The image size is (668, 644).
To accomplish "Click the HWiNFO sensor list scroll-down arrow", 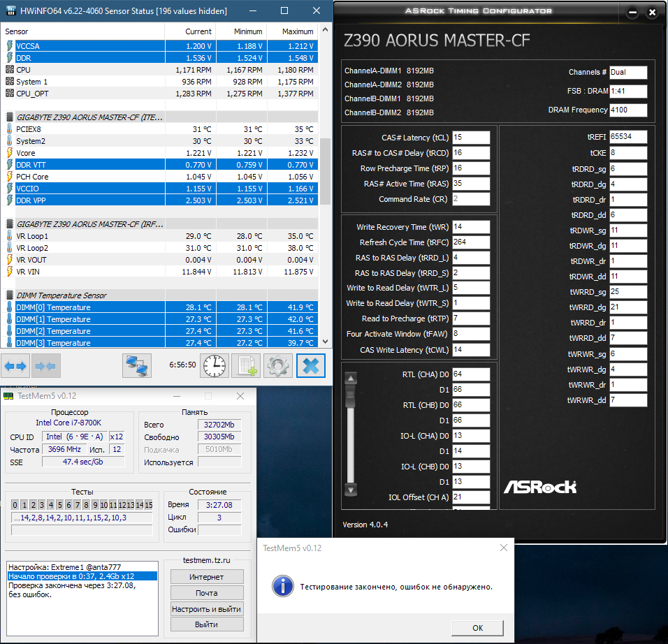I will 325,342.
